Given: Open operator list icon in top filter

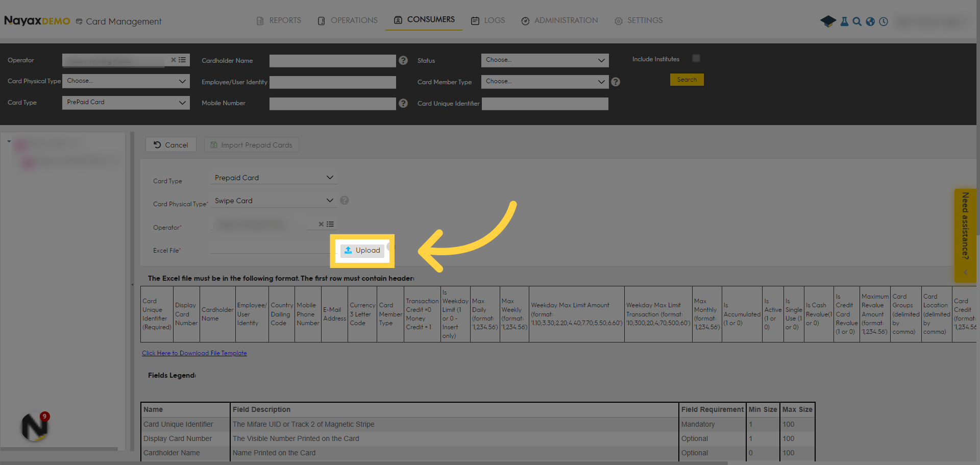Looking at the screenshot, I should coord(182,60).
